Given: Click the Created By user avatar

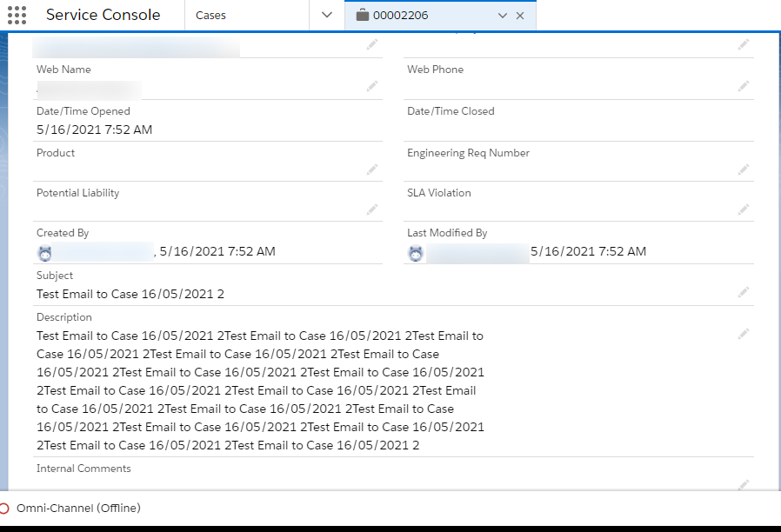Looking at the screenshot, I should click(x=44, y=252).
